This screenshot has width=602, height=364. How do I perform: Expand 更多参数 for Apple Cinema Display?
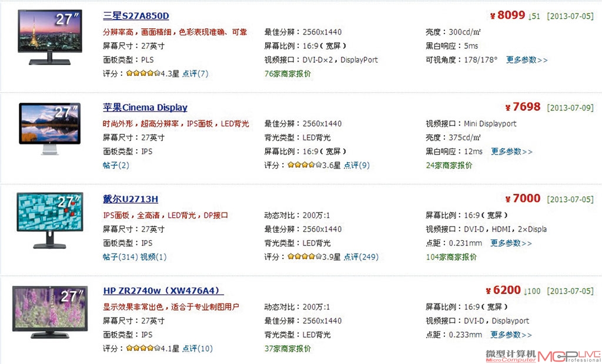pyautogui.click(x=511, y=151)
